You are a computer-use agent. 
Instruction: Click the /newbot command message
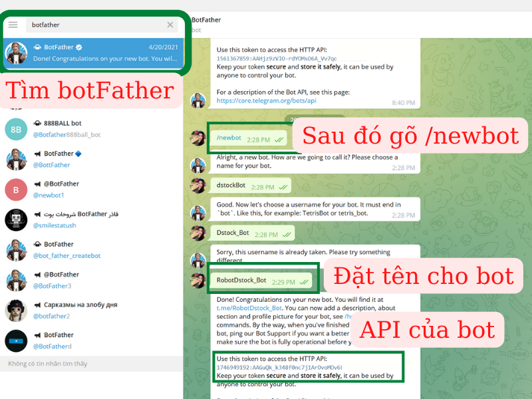click(249, 139)
